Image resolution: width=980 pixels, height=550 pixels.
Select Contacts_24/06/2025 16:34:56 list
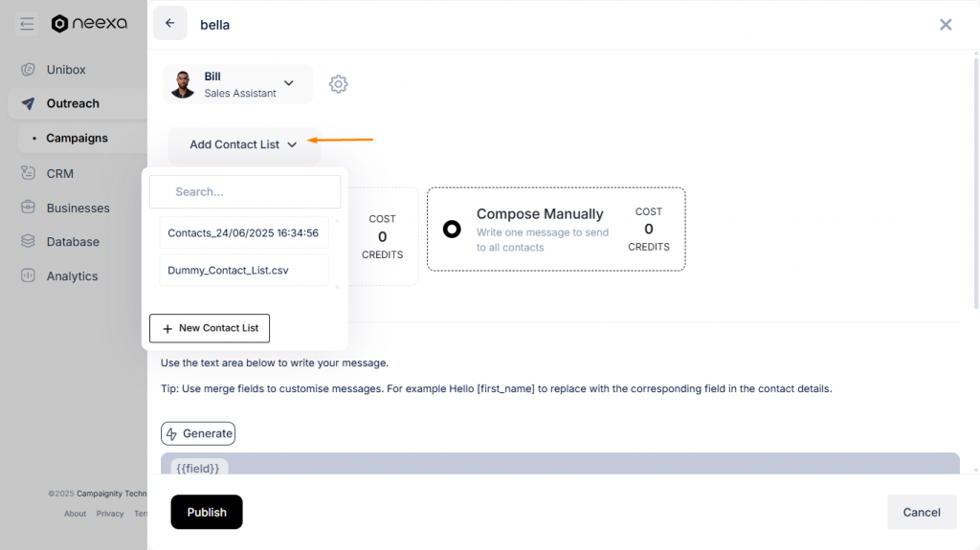(243, 232)
